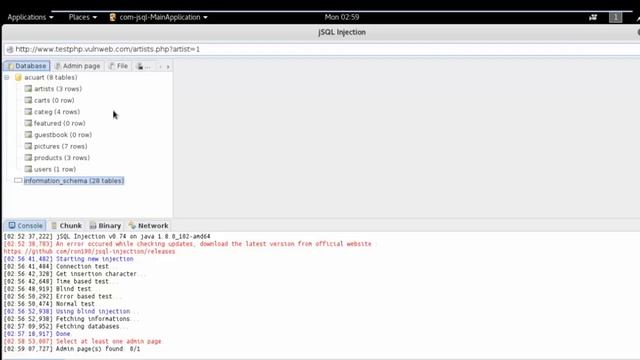The width and height of the screenshot is (640, 360).
Task: Select categ (4 rows) table
Action: 57,111
